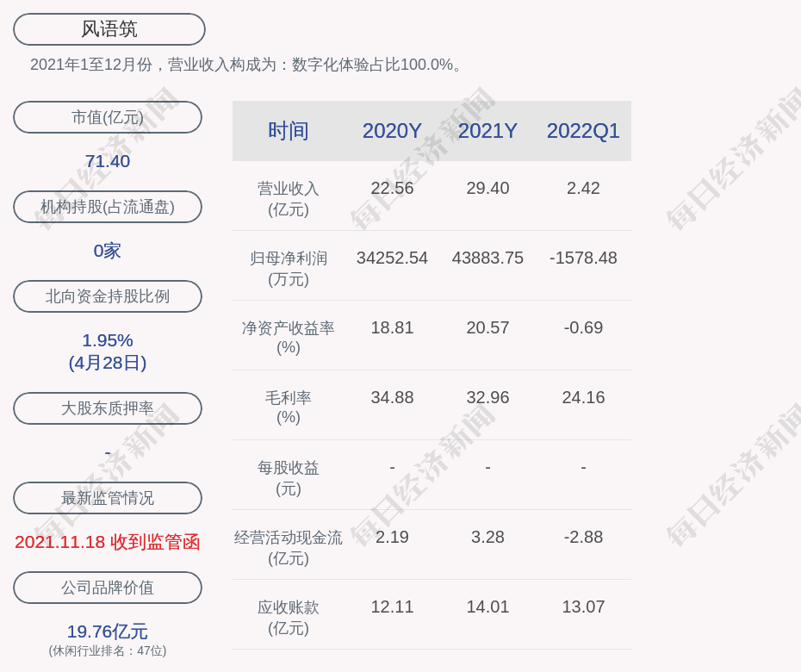Select receivables value 13.07
This screenshot has width=801, height=672.
tap(583, 607)
